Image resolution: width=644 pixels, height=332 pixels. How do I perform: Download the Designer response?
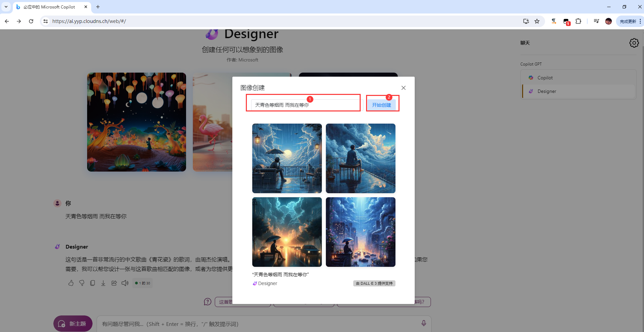(103, 283)
